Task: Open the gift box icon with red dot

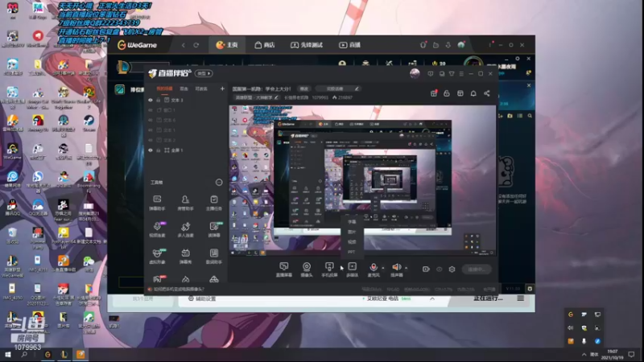Action: [434, 93]
